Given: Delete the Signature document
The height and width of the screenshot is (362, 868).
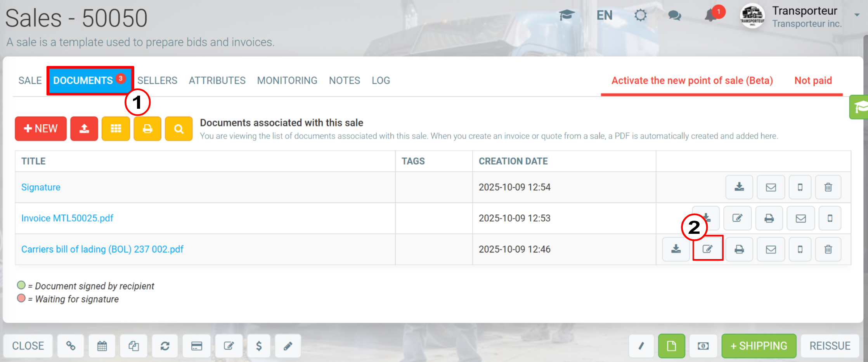Looking at the screenshot, I should [x=828, y=187].
